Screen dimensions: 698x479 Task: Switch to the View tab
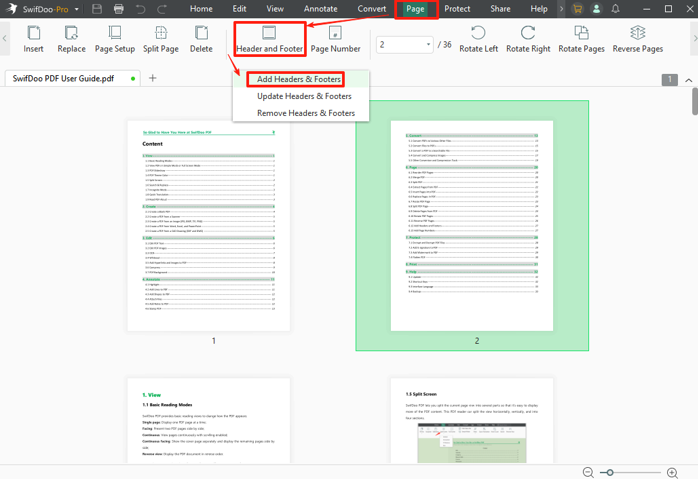(x=275, y=9)
